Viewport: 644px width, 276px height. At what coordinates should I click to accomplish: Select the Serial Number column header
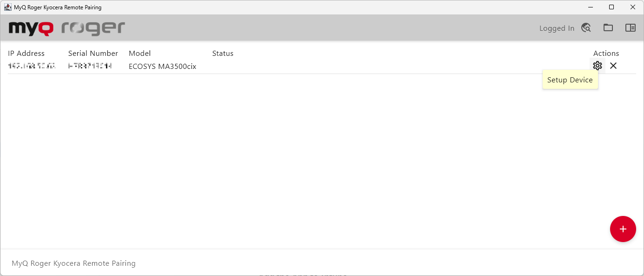93,54
